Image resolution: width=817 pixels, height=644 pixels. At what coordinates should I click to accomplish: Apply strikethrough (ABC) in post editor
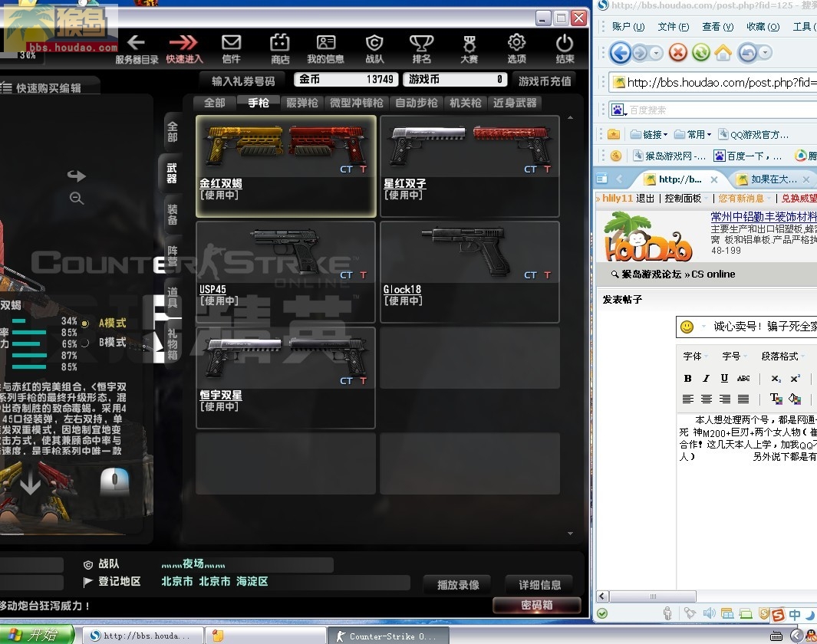click(743, 379)
